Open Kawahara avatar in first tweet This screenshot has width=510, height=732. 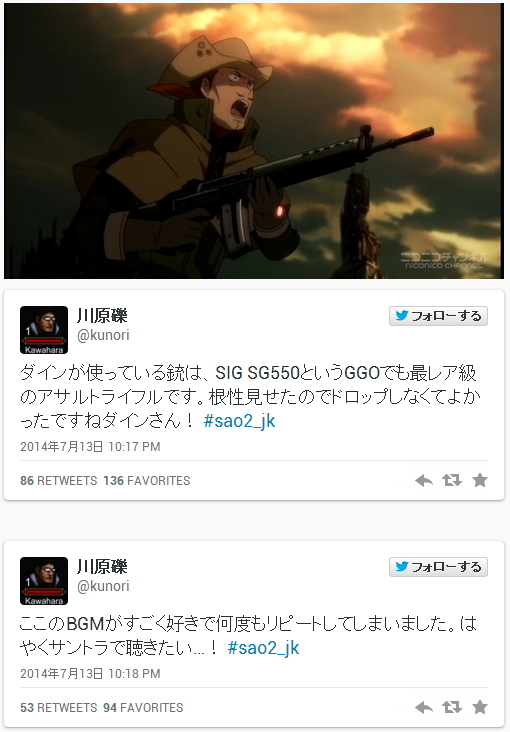point(44,330)
